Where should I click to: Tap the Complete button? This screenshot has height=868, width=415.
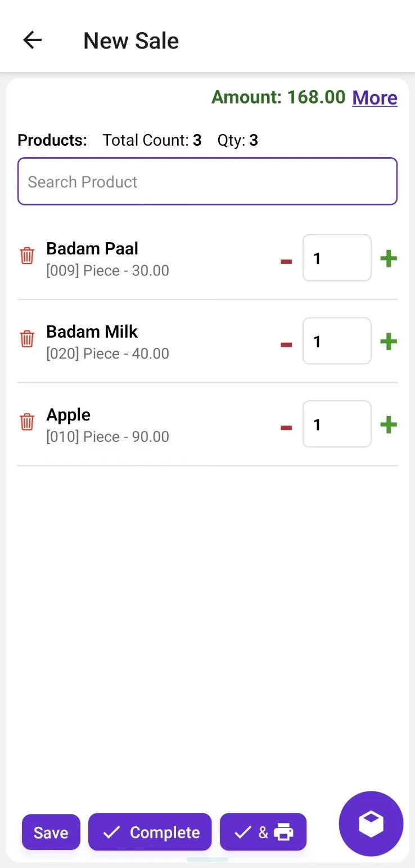[150, 832]
